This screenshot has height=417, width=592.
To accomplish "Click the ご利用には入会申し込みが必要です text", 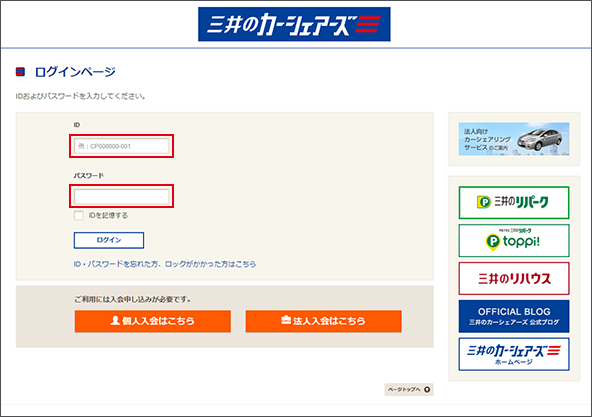I will (133, 300).
